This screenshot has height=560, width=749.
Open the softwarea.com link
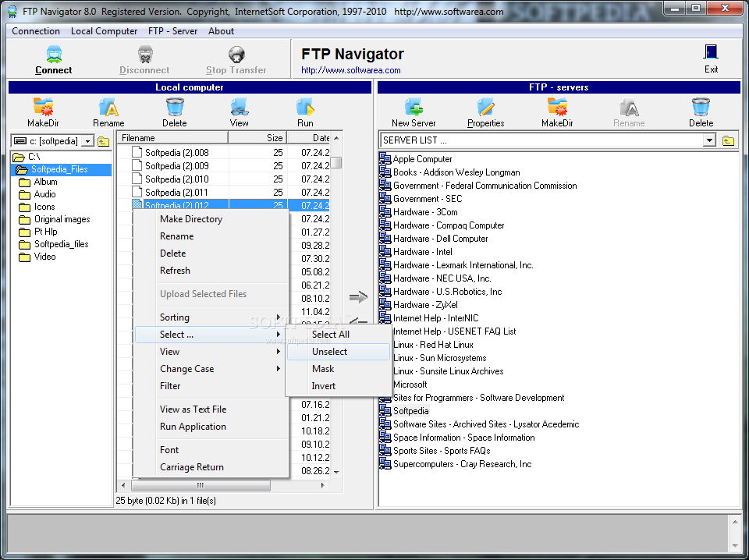coord(350,71)
